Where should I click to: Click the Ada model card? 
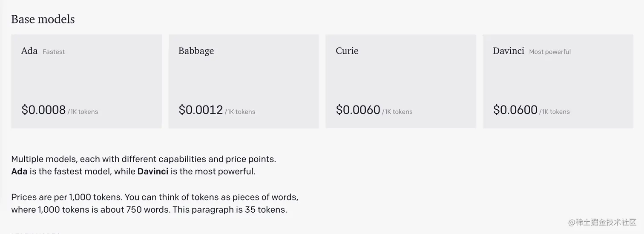point(86,81)
